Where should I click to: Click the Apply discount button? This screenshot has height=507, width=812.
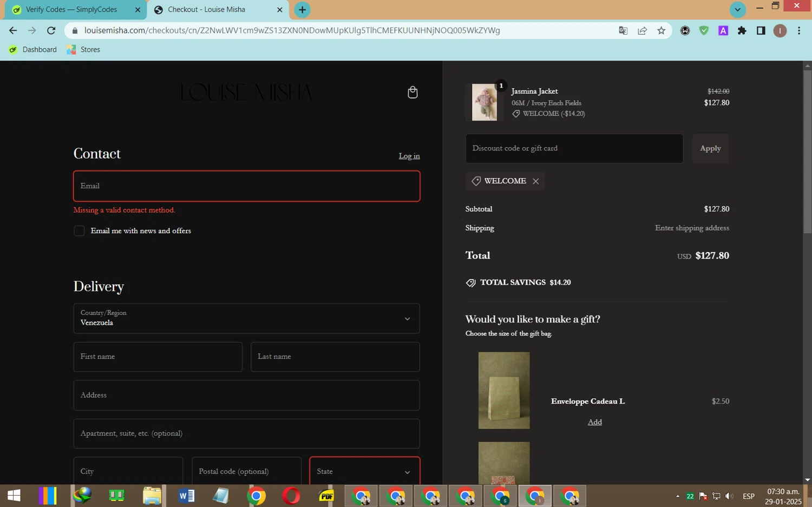click(x=710, y=148)
